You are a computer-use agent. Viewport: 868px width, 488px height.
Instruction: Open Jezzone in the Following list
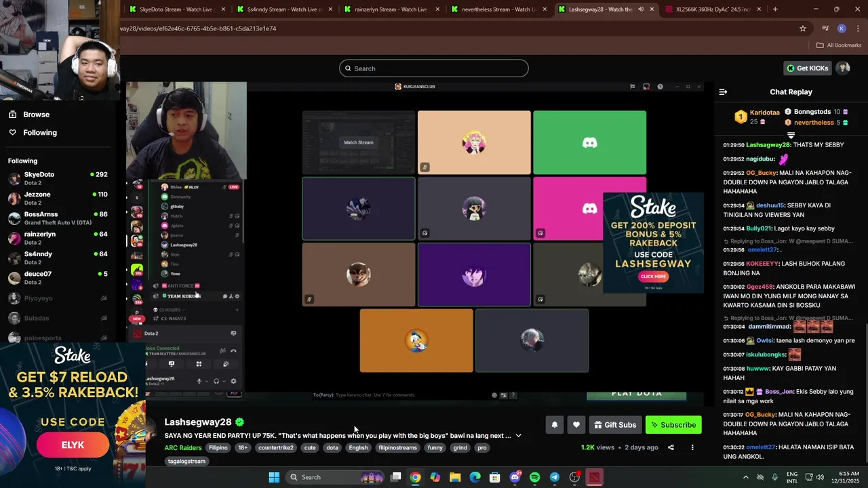click(58, 198)
